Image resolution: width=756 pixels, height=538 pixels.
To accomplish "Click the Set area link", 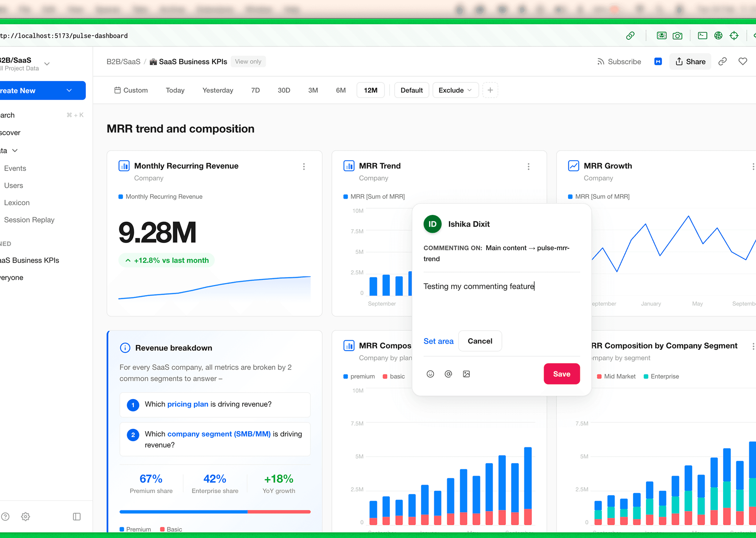I will [x=438, y=341].
